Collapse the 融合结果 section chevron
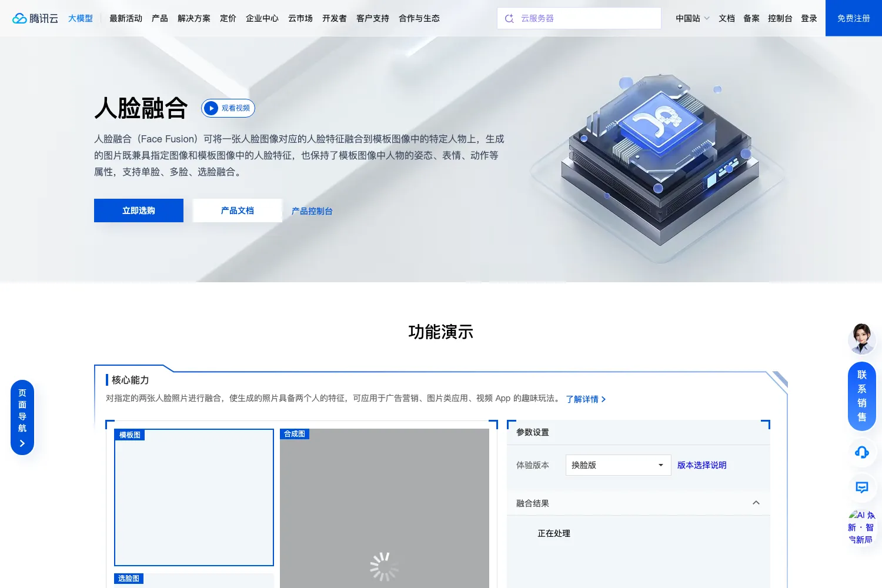The width and height of the screenshot is (882, 588). pyautogui.click(x=756, y=503)
